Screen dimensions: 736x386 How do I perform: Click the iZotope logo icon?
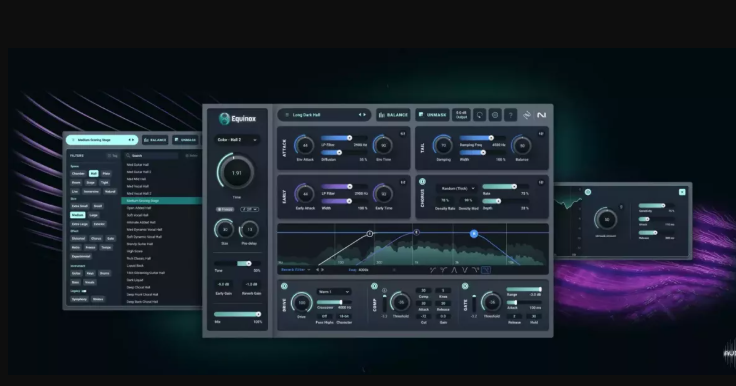click(x=527, y=115)
